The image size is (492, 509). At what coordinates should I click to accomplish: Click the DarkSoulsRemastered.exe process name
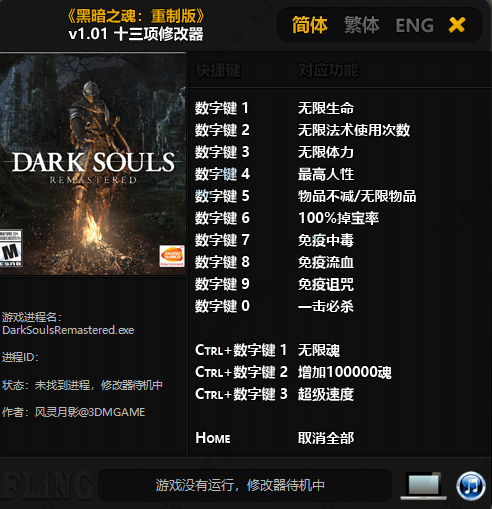[x=68, y=330]
